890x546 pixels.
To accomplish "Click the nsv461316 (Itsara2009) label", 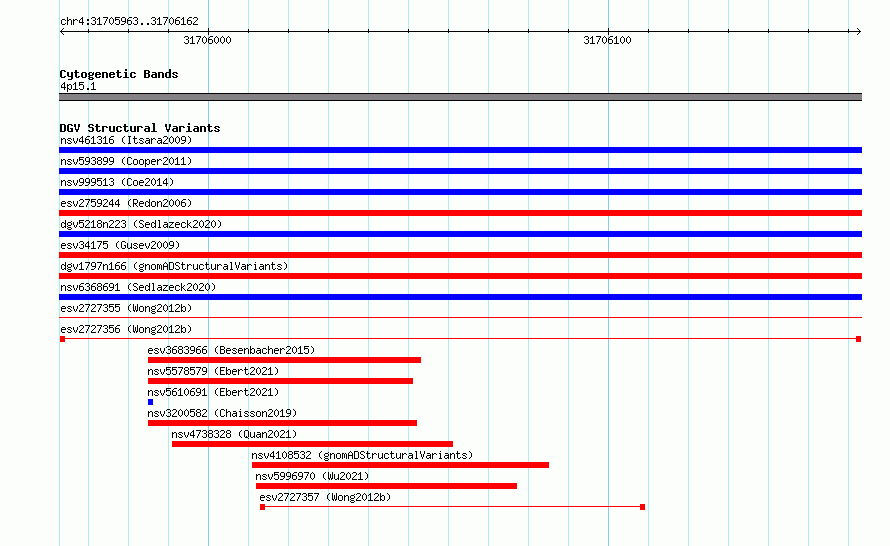I will 126,140.
